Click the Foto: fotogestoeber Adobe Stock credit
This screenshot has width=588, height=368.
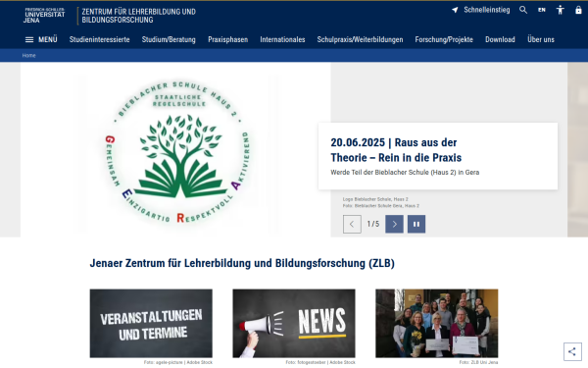tap(320, 362)
